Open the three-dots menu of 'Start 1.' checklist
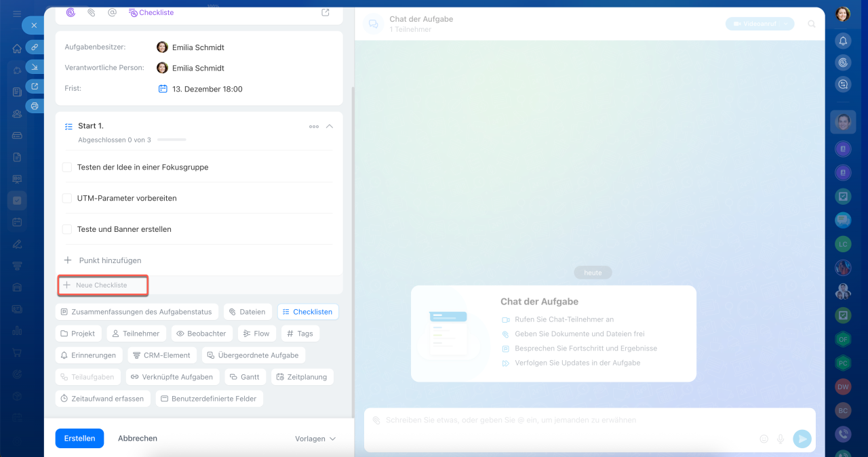The height and width of the screenshot is (457, 868). coord(314,126)
